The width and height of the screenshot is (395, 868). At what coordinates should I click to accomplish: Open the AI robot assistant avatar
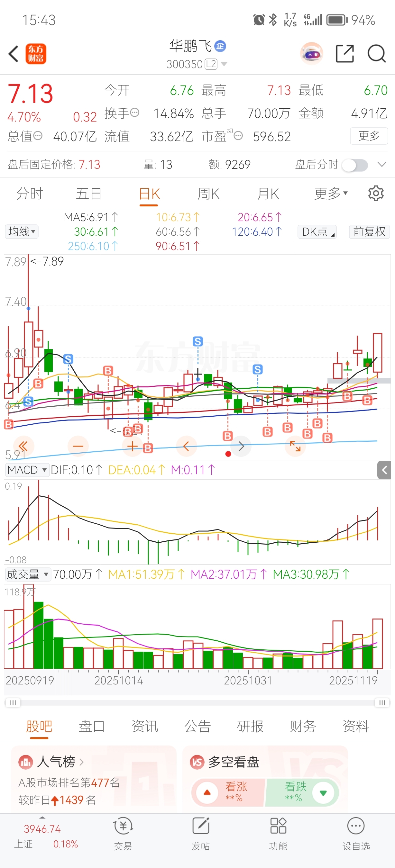[311, 54]
